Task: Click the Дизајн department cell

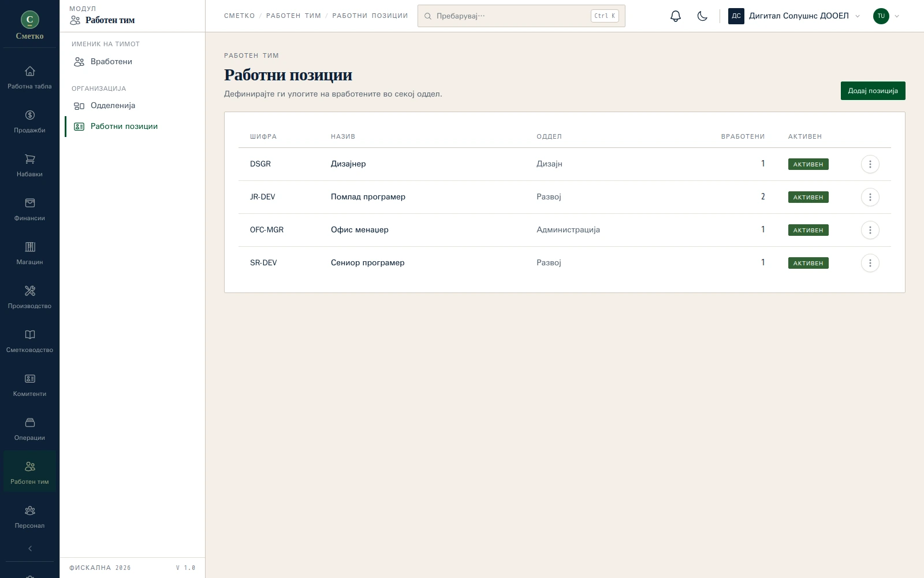Action: pyautogui.click(x=549, y=164)
